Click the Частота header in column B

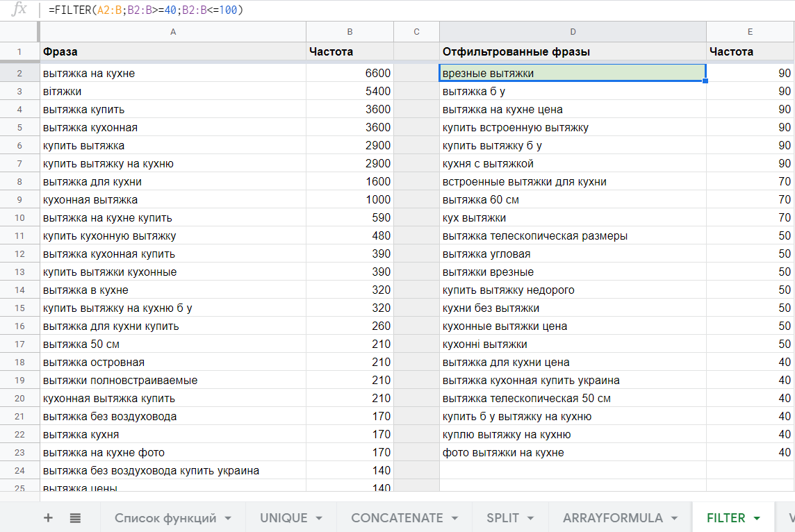[x=350, y=51]
